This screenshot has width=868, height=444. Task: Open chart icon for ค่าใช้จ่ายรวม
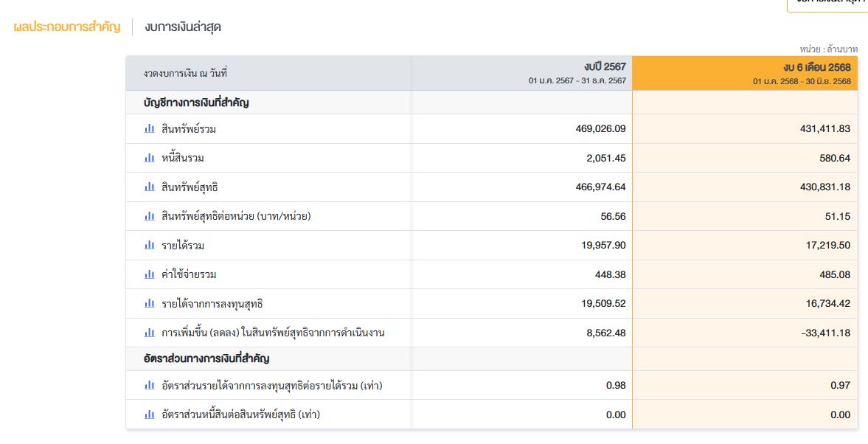150,274
